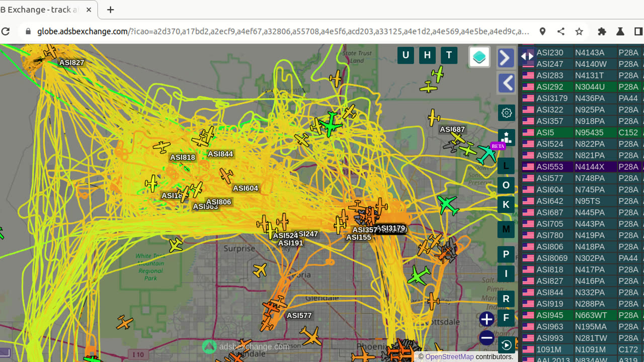The height and width of the screenshot is (362, 644).
Task: Toggle the P map option
Action: coord(506,254)
